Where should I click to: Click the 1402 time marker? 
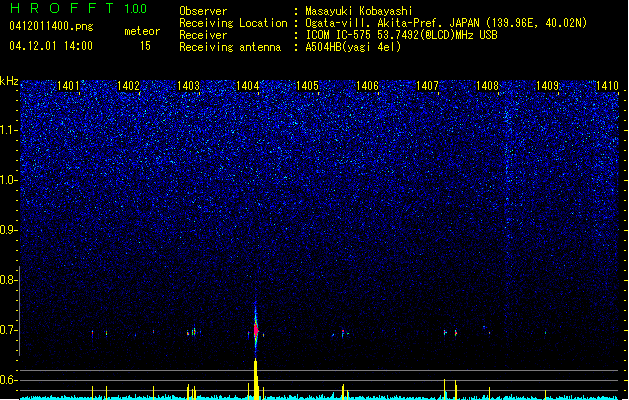tap(128, 86)
